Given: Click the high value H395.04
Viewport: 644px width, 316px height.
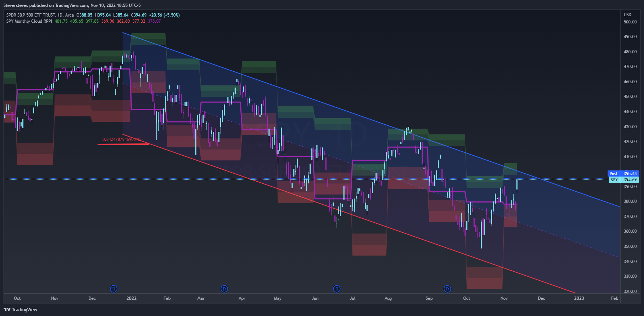Looking at the screenshot, I should click(103, 15).
